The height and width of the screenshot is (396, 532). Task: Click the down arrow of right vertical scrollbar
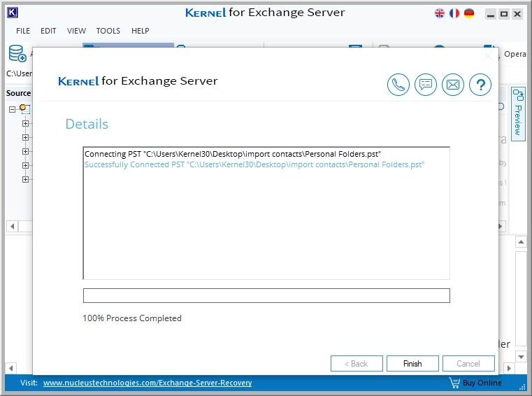pyautogui.click(x=521, y=357)
